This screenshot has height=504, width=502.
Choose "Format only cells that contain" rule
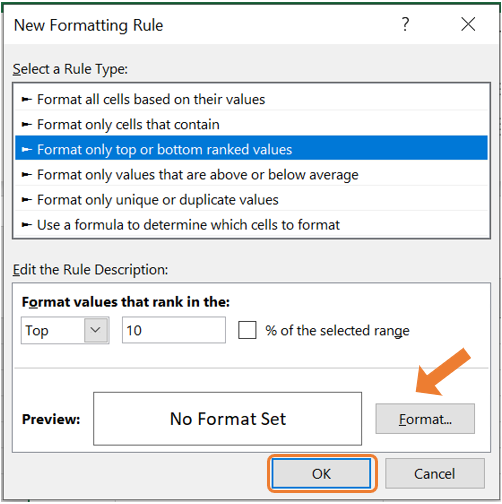[x=251, y=124]
